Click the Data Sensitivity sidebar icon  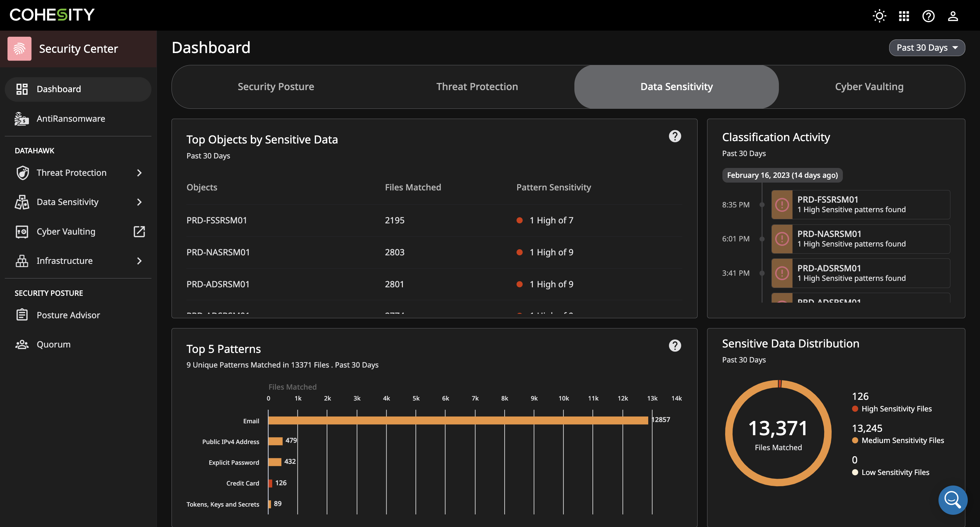[x=22, y=202]
